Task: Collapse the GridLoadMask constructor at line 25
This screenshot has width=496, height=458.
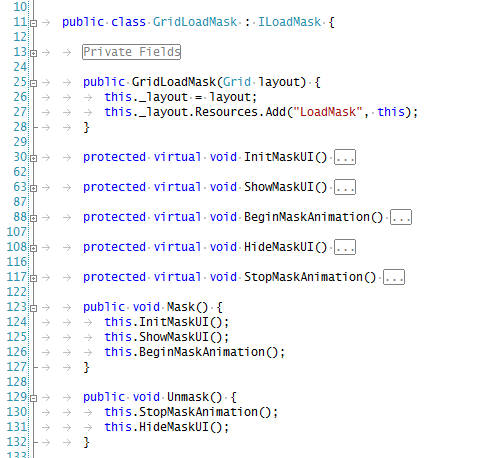Action: [33, 83]
